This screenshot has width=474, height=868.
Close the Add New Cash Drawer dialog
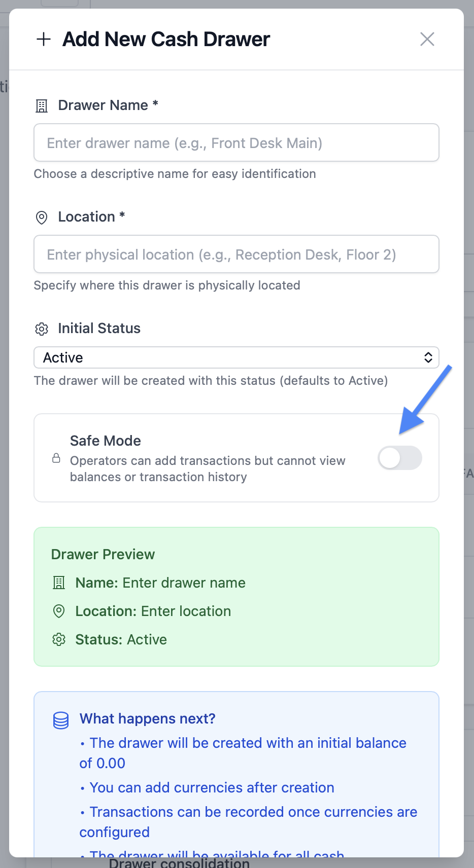427,39
